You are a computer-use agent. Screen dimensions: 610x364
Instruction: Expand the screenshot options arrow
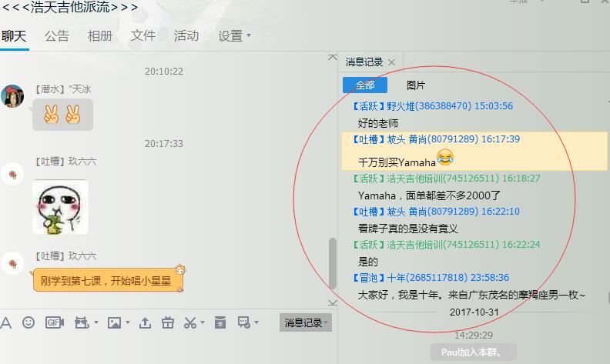[x=203, y=322]
